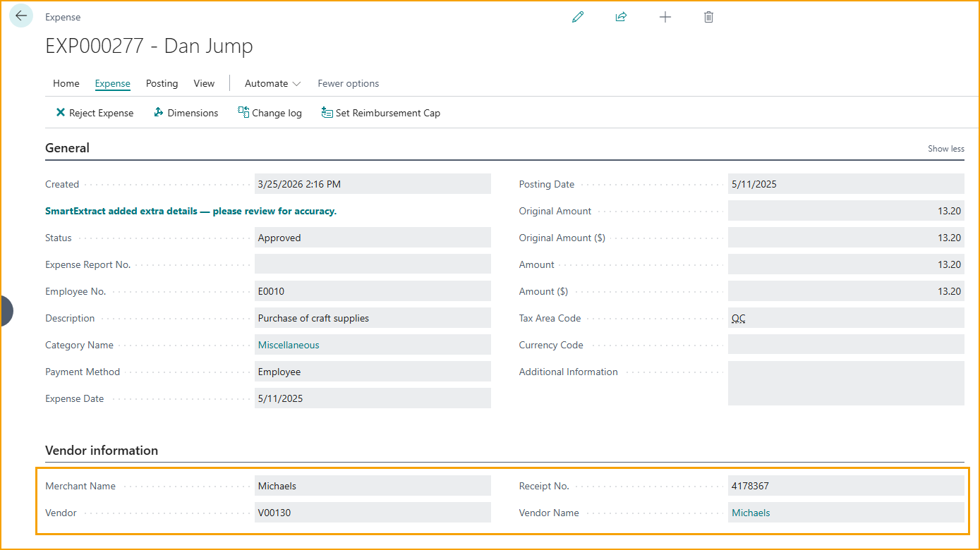This screenshot has height=550, width=980.
Task: Click the pencil edit icon
Action: click(x=578, y=17)
